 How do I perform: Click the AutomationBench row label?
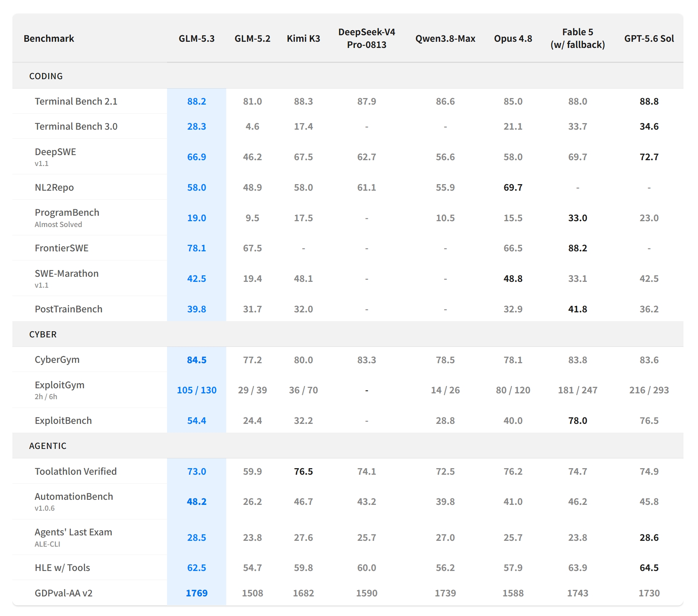[74, 497]
